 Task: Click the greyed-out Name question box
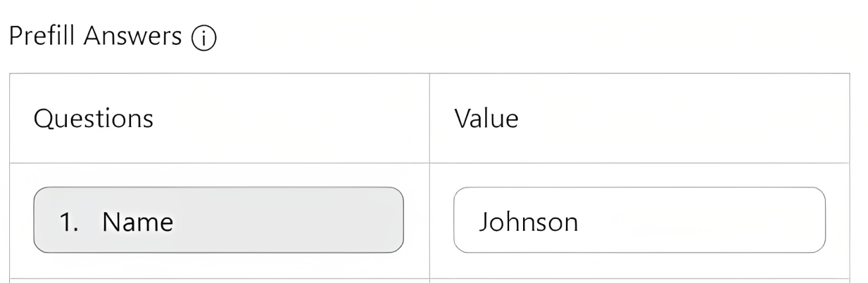click(218, 220)
